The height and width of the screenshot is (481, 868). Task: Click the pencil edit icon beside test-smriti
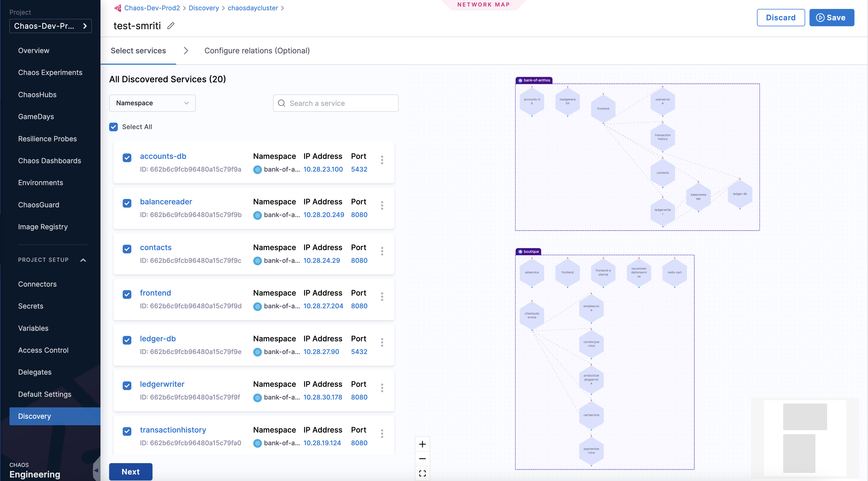[x=171, y=26]
